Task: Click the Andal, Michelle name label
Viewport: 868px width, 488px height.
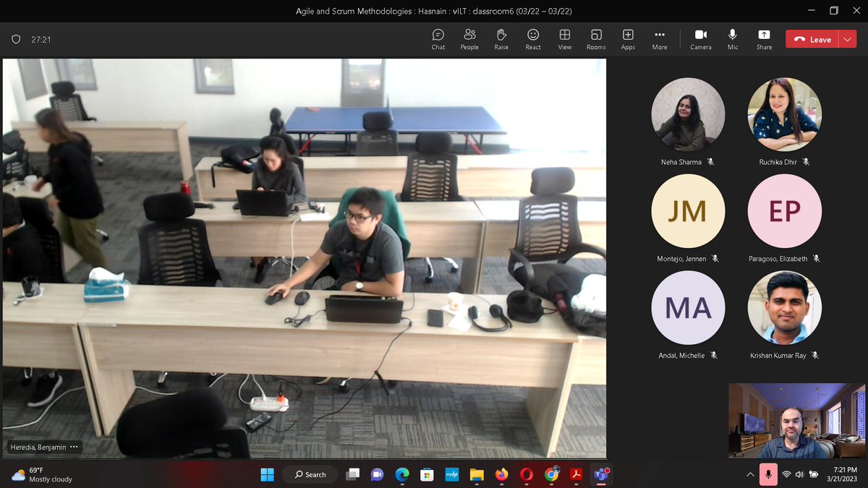Action: pos(681,356)
